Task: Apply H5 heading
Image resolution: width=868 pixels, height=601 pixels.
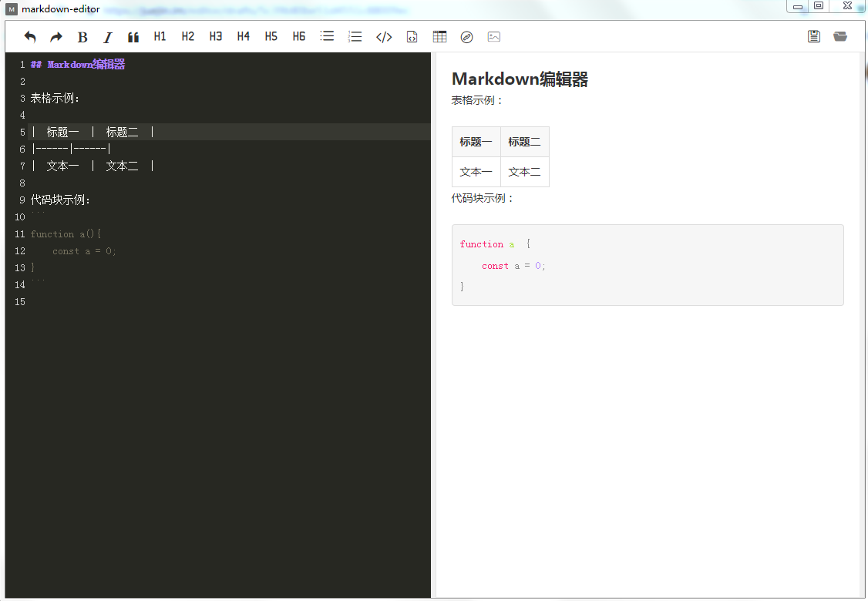Action: pos(271,36)
